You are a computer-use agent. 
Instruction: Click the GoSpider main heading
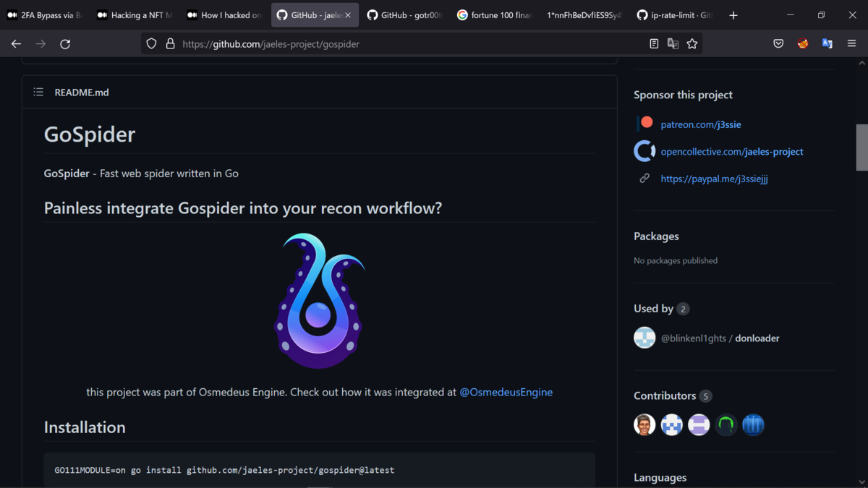(90, 134)
